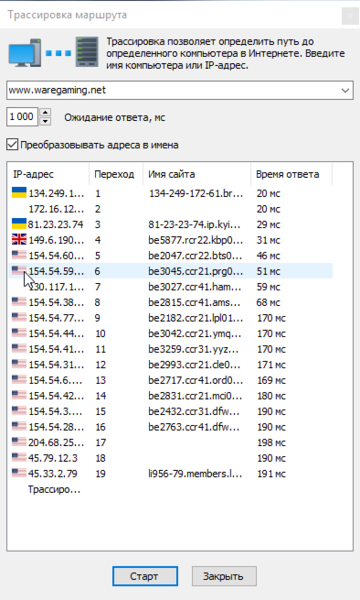Select host name be5877.rcr22.kbp0…
The height and width of the screenshot is (600, 360).
[x=195, y=240]
